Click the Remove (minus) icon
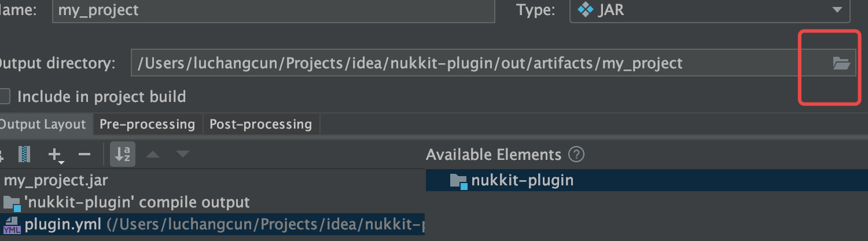Screen dimensions: 868x241 click(84, 154)
